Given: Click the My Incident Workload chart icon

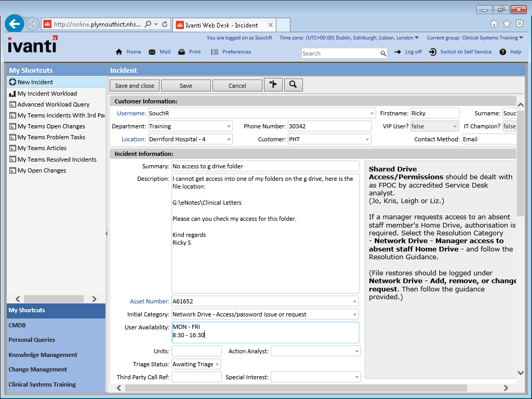Looking at the screenshot, I should (x=12, y=94).
